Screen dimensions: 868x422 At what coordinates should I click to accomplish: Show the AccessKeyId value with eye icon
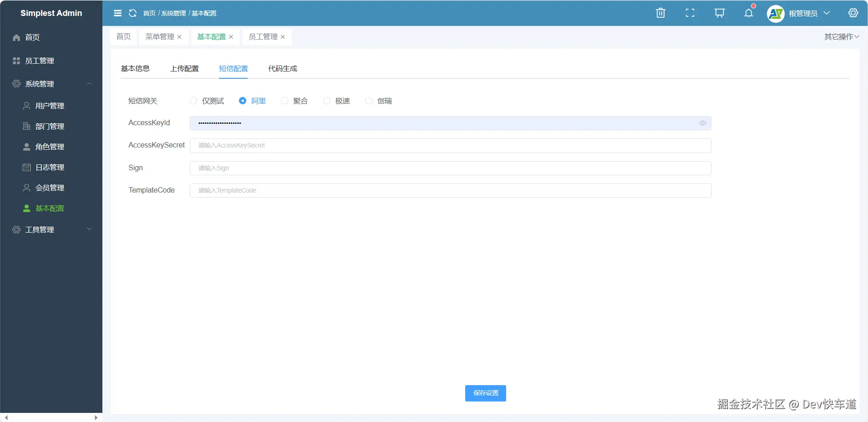pyautogui.click(x=703, y=123)
